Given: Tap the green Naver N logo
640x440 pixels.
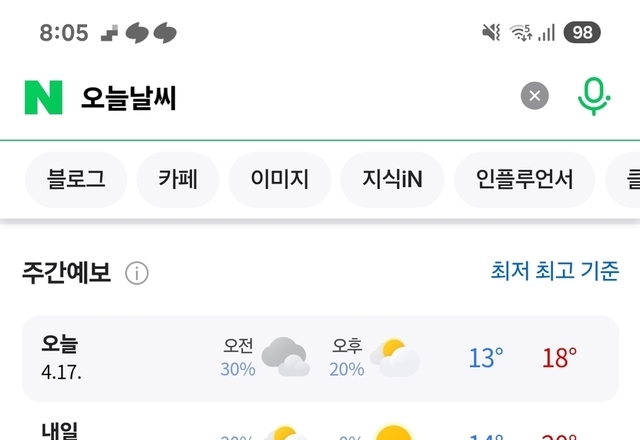Looking at the screenshot, I should click(43, 97).
